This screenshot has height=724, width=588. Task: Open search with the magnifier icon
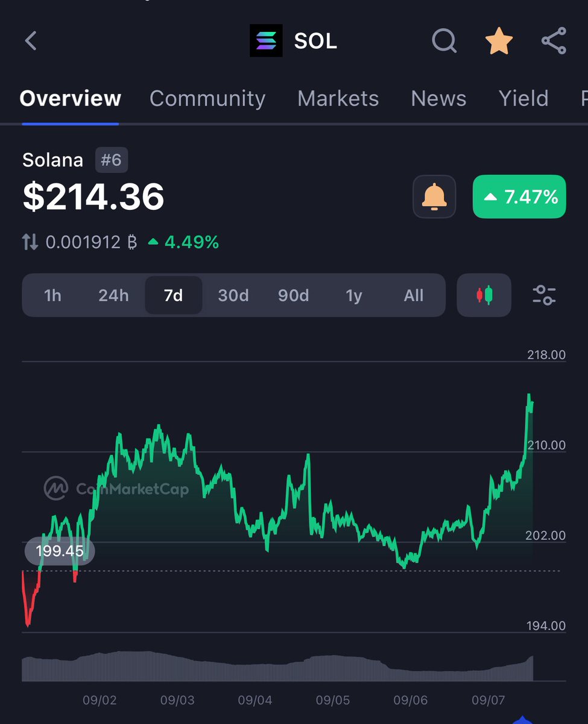pyautogui.click(x=444, y=41)
